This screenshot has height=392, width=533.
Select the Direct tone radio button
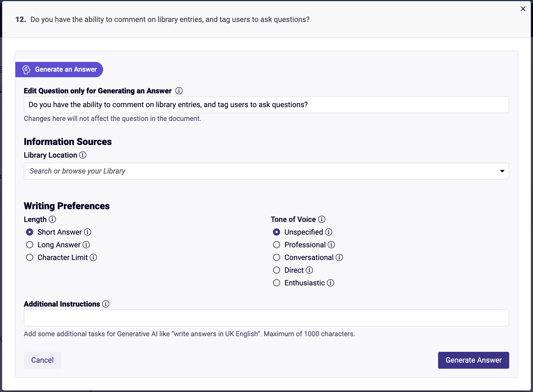[277, 270]
